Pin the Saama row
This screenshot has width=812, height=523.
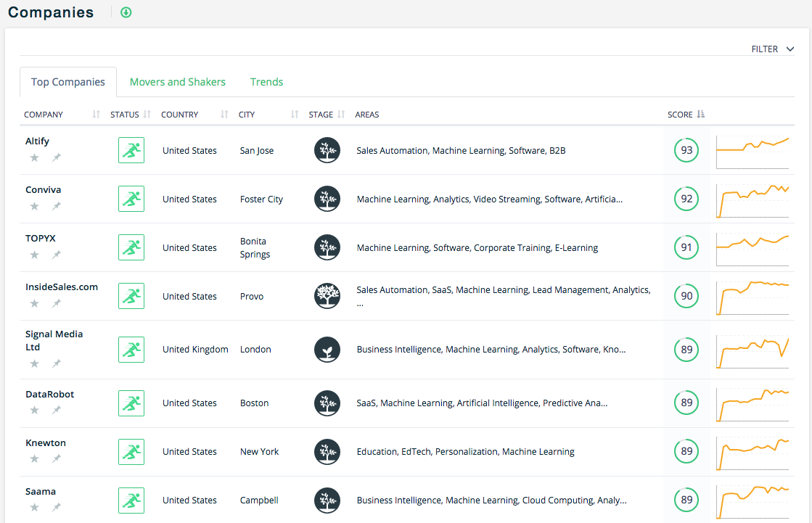click(x=57, y=508)
